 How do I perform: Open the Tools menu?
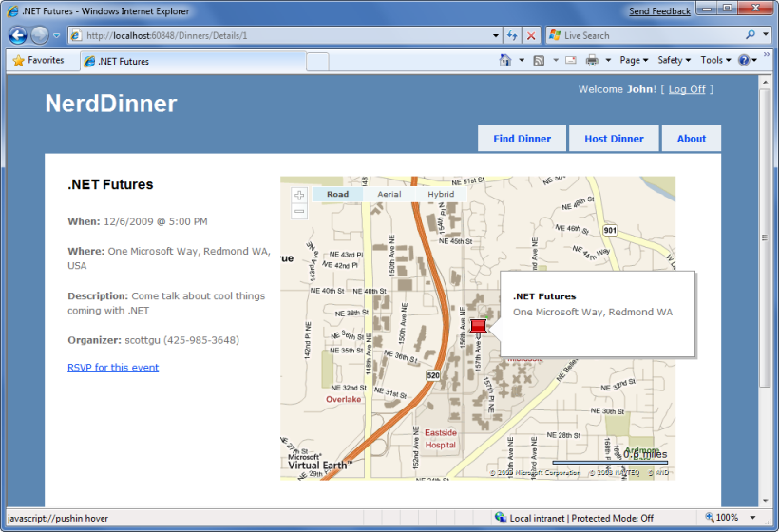pos(715,60)
